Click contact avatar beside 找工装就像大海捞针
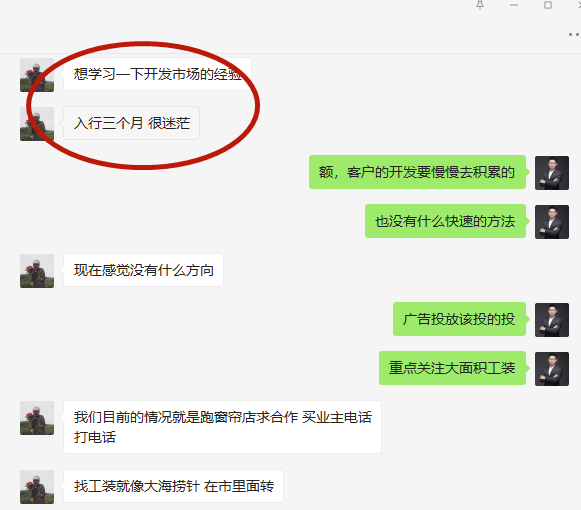581x510 pixels. pos(37,487)
